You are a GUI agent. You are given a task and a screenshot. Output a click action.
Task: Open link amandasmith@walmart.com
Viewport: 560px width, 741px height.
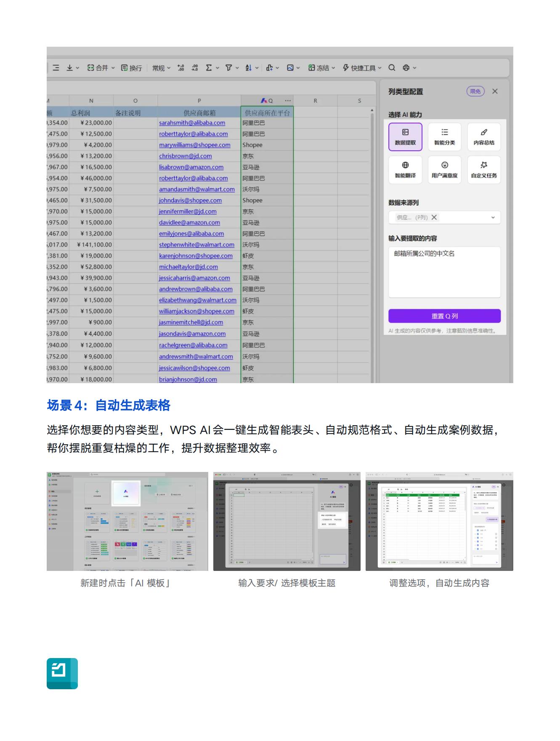[x=197, y=189]
